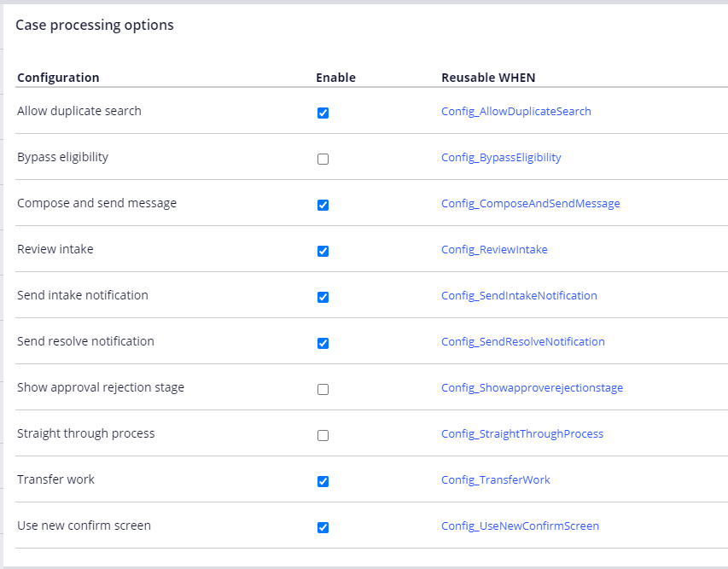Toggle the Review intake checkbox
Image resolution: width=728 pixels, height=569 pixels.
click(323, 251)
